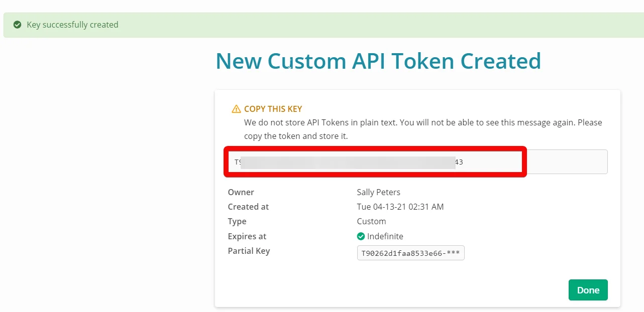644x312 pixels.
Task: Click the Partial Key code box
Action: pyautogui.click(x=410, y=253)
